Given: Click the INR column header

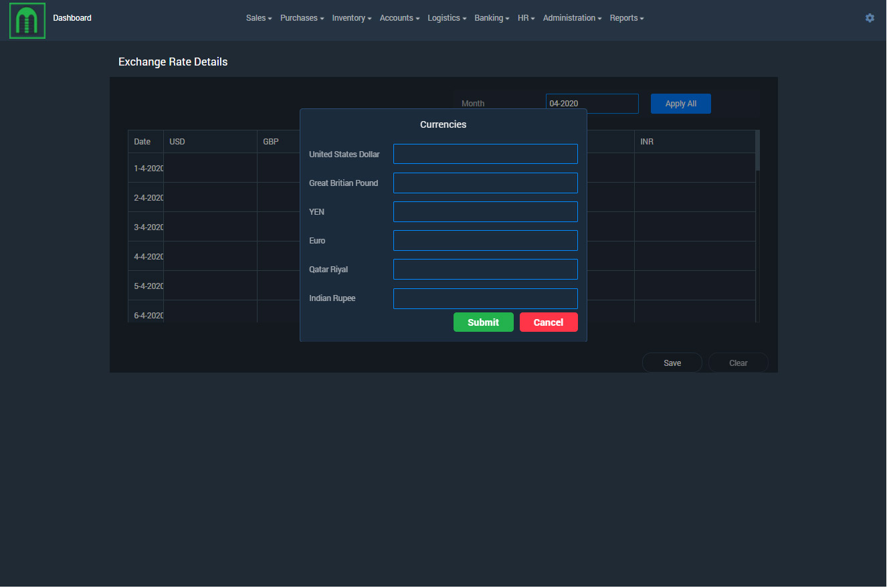Looking at the screenshot, I should point(695,142).
